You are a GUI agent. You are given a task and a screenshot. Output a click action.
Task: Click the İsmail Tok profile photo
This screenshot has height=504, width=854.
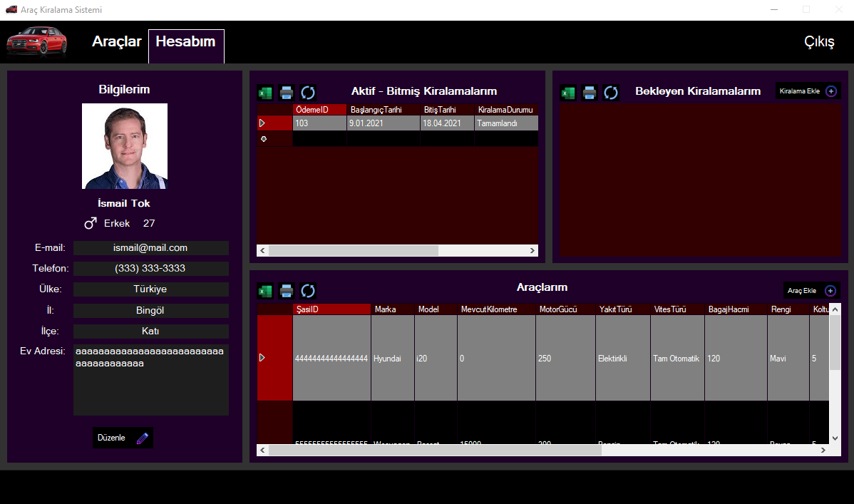click(125, 146)
